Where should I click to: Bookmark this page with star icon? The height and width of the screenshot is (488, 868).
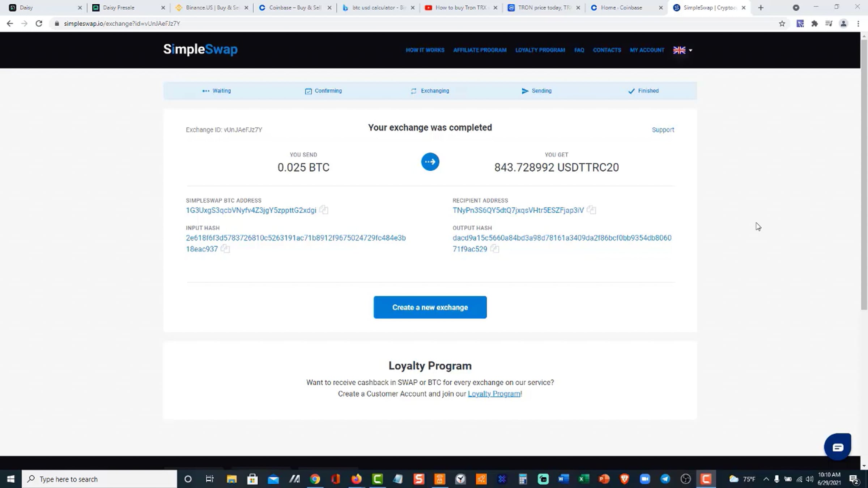tap(782, 23)
